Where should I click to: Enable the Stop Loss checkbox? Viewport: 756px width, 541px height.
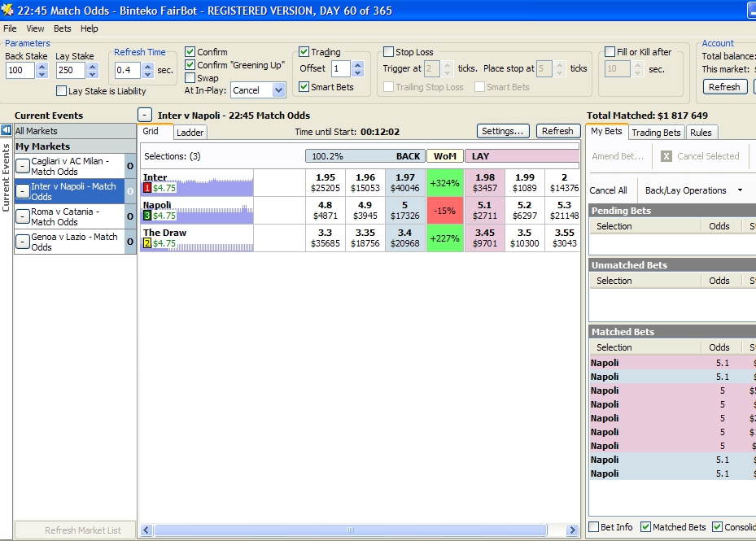[x=388, y=51]
